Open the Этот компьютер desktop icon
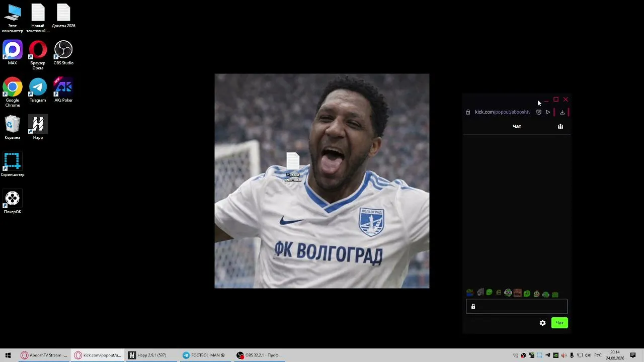This screenshot has width=644, height=362. (13, 18)
